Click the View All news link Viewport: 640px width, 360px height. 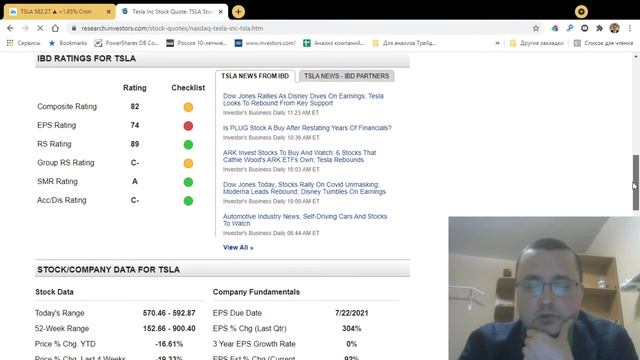[238, 247]
